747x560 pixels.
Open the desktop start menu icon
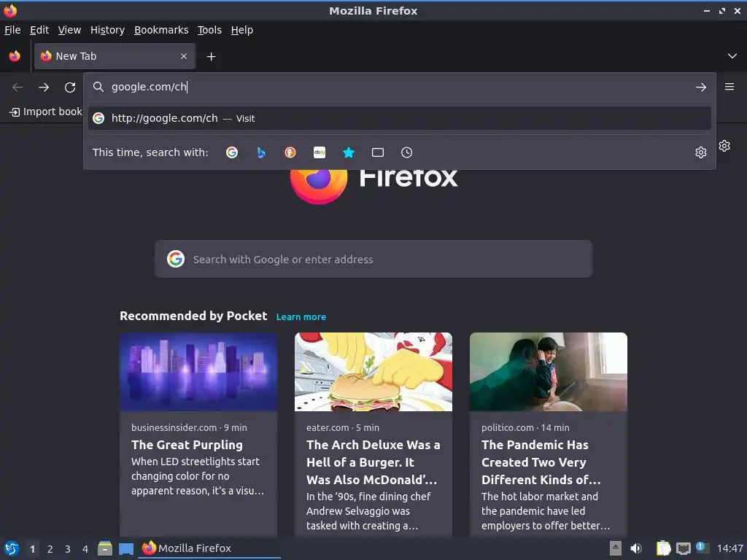[x=12, y=548]
